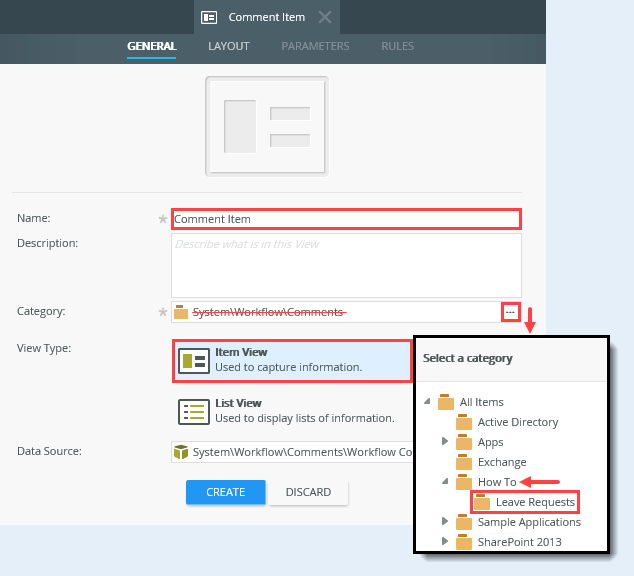Image resolution: width=634 pixels, height=576 pixels.
Task: Click the Category folder icon
Action: [x=181, y=312]
